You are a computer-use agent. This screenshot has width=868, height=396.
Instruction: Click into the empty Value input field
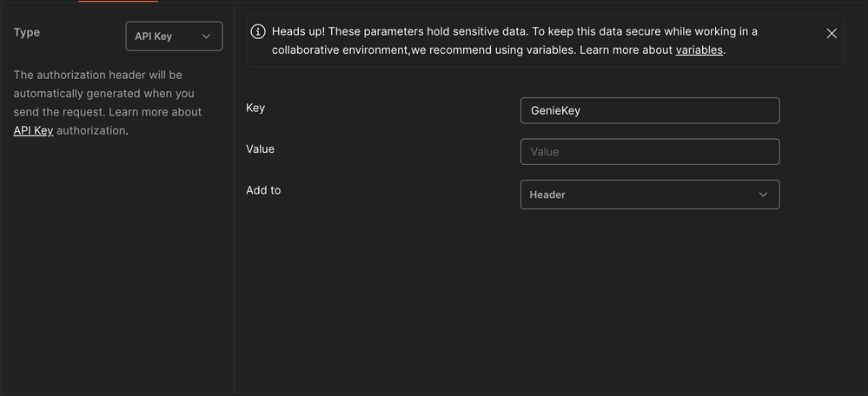click(x=649, y=152)
